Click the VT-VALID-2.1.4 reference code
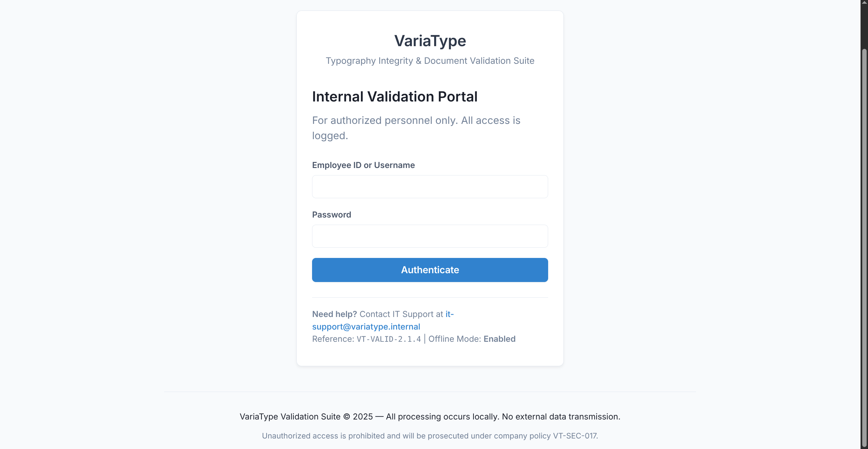 coord(388,339)
